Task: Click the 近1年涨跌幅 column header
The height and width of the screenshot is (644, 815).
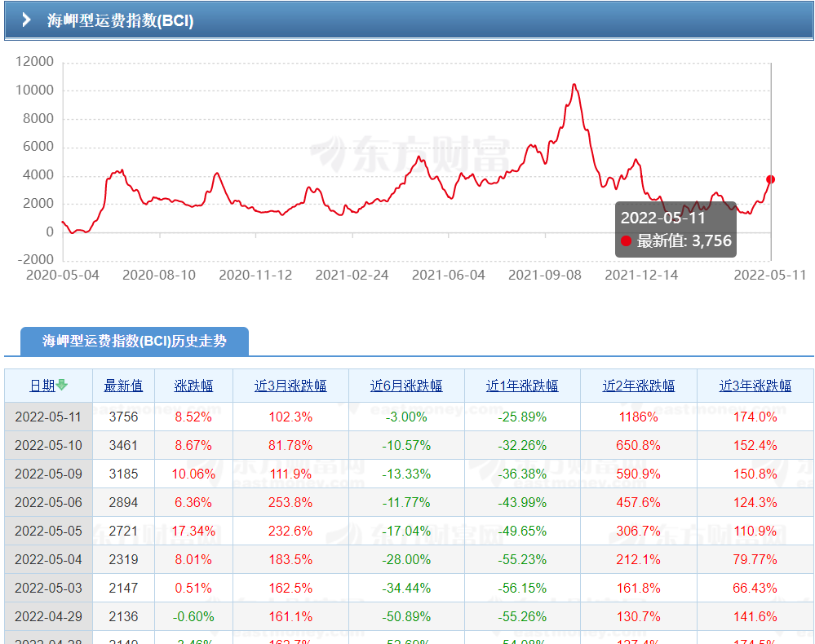Action: click(522, 384)
